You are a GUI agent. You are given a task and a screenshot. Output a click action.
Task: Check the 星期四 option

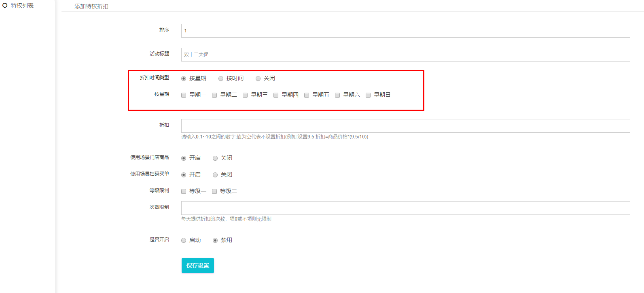(x=276, y=95)
